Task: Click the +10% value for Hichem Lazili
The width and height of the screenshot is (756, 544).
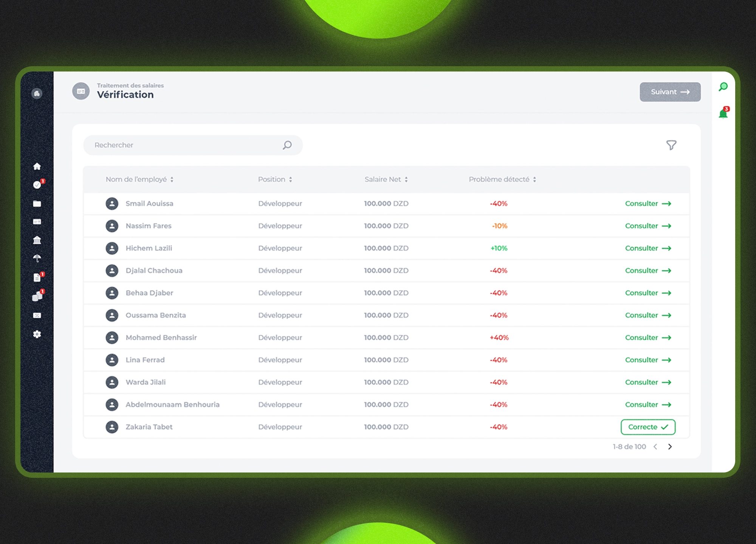Action: point(499,248)
